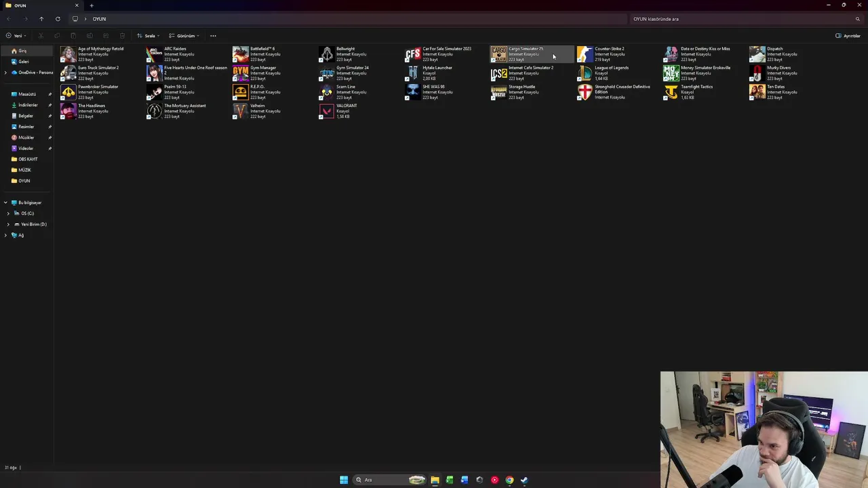Expand the Yeni Birim (D:) node

pos(8,224)
